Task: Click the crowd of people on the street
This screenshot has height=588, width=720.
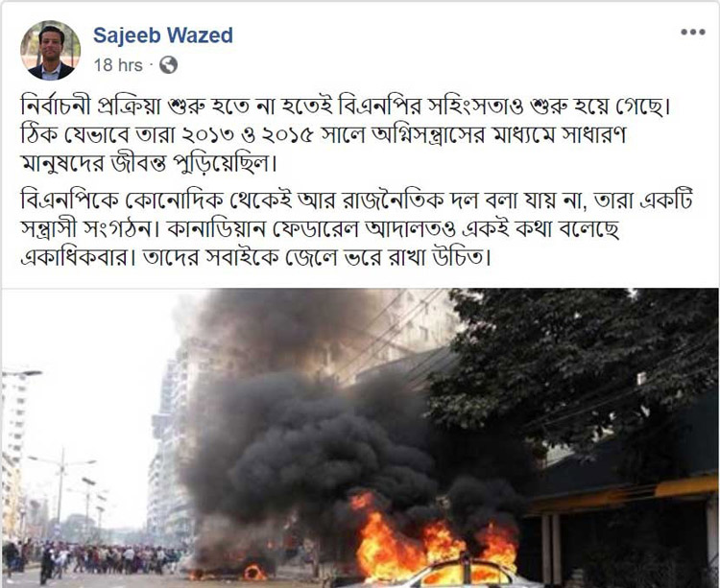Action: coord(92,557)
